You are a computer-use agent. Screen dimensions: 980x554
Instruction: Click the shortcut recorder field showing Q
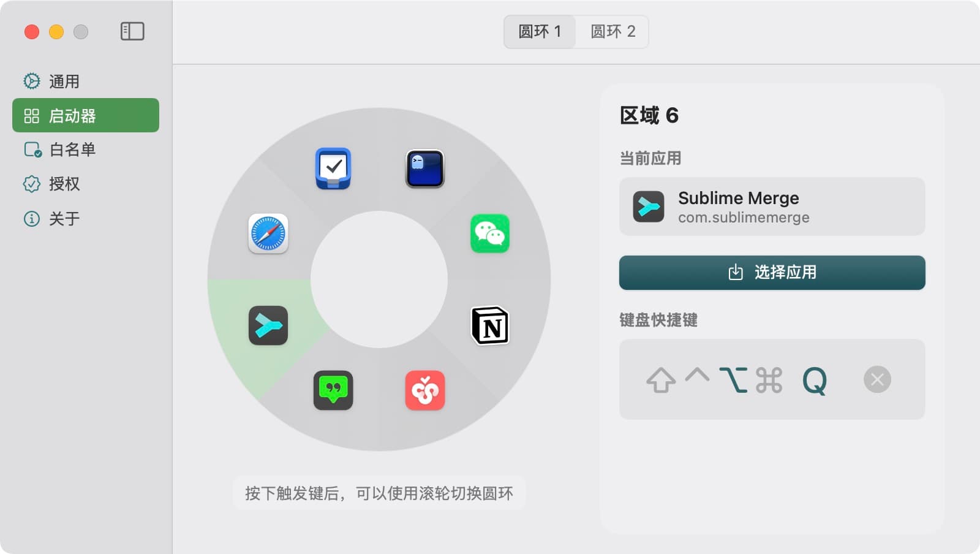click(772, 379)
